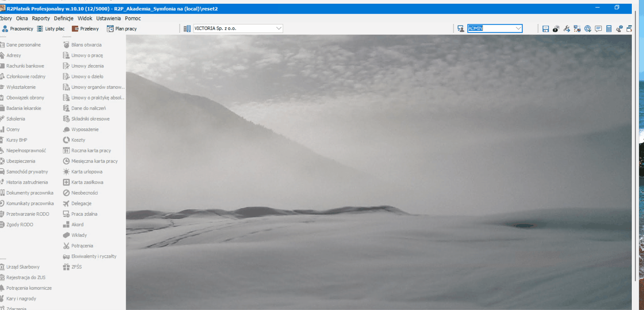The width and height of the screenshot is (644, 310).
Task: Open the calculator toolbar icon
Action: [609, 29]
